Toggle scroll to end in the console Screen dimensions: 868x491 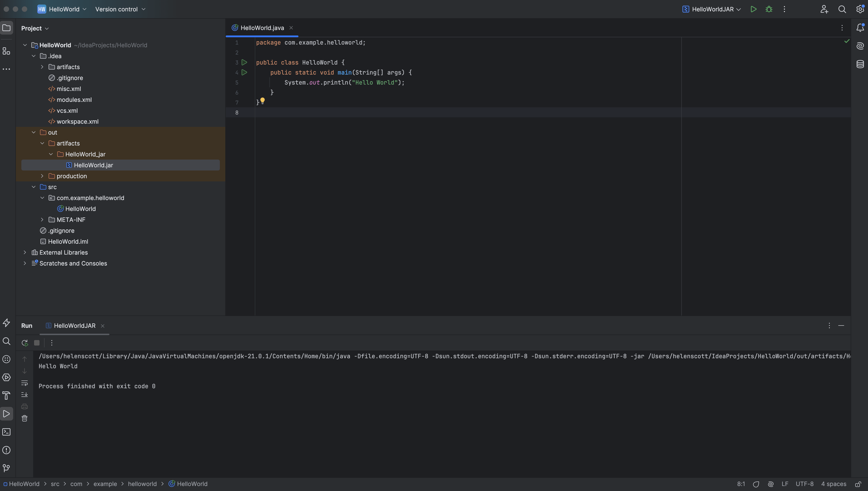25,395
